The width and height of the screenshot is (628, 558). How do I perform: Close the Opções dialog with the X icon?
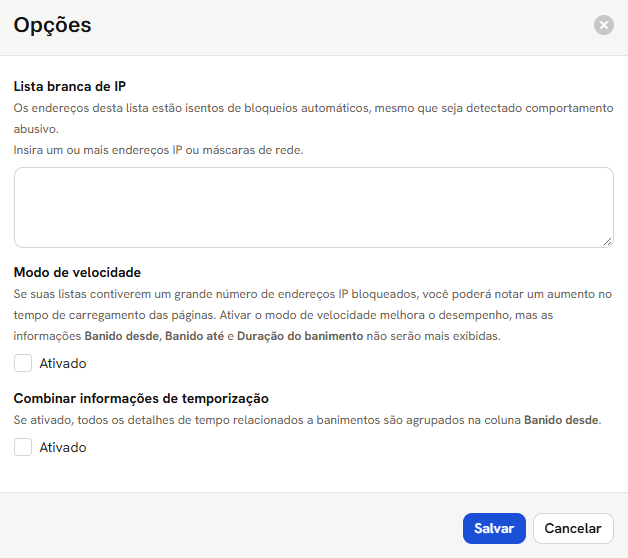(x=604, y=25)
